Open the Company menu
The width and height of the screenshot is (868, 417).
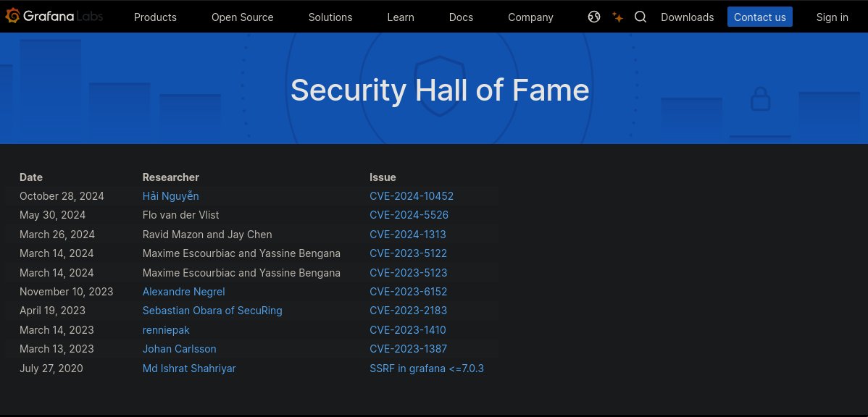(530, 17)
